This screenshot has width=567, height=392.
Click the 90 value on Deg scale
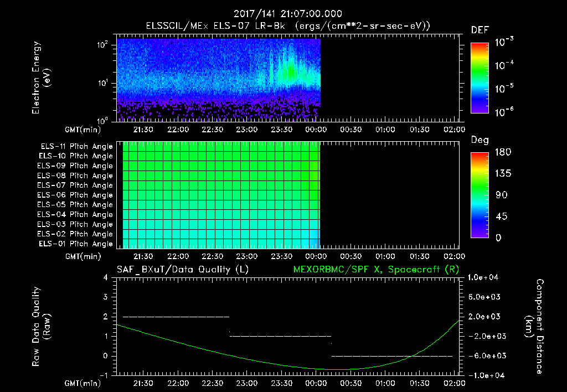(x=502, y=195)
